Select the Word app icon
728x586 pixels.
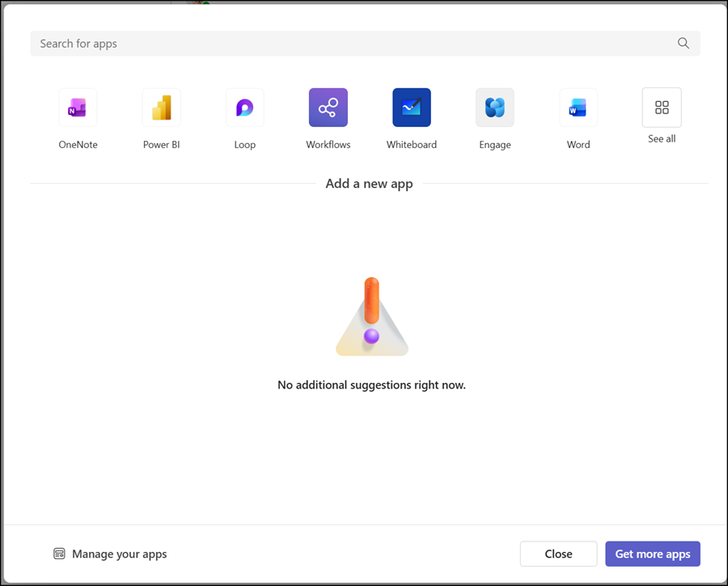578,108
